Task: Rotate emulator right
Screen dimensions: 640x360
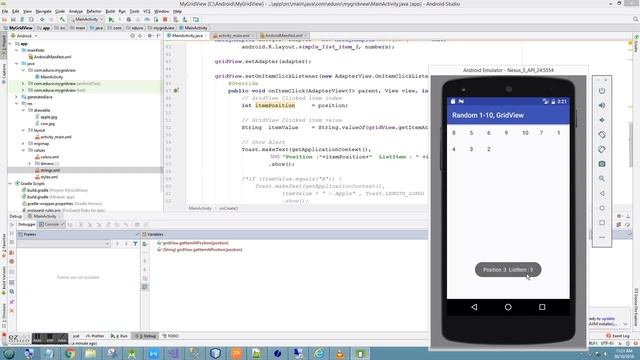Action: (x=602, y=149)
